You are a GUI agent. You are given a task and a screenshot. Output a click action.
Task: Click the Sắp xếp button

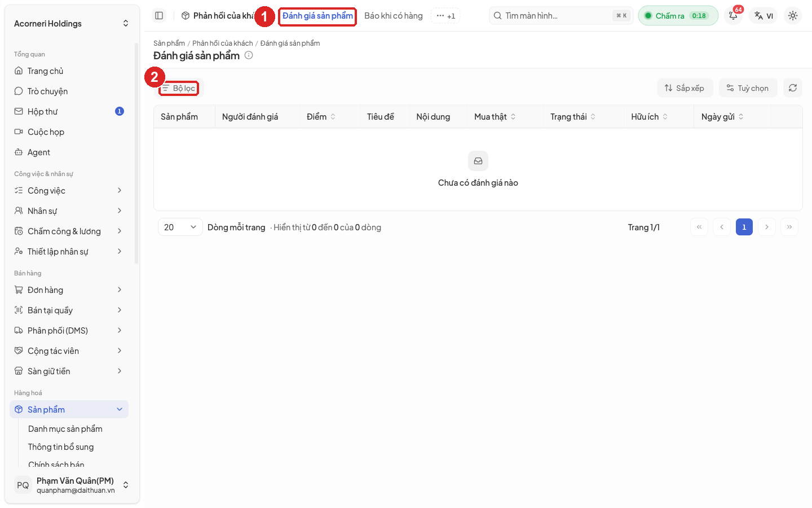[685, 88]
